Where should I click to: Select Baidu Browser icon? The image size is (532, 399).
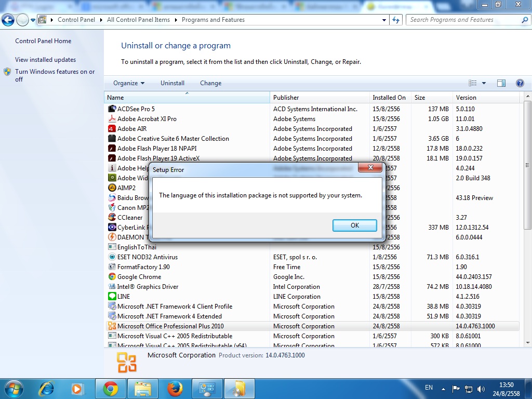112,197
